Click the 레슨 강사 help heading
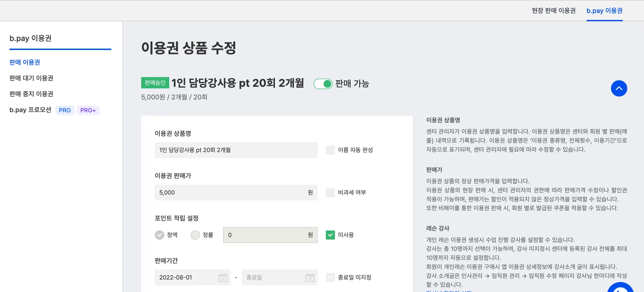 pyautogui.click(x=438, y=228)
